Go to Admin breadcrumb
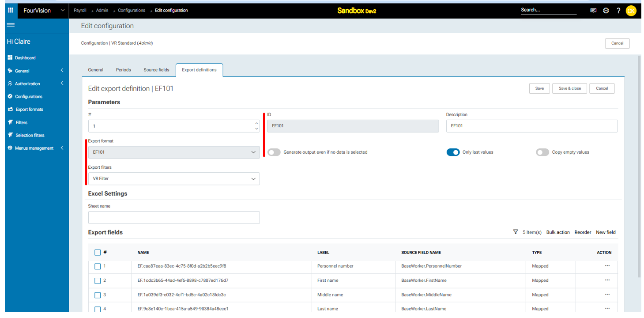The width and height of the screenshot is (644, 318). pos(102,10)
